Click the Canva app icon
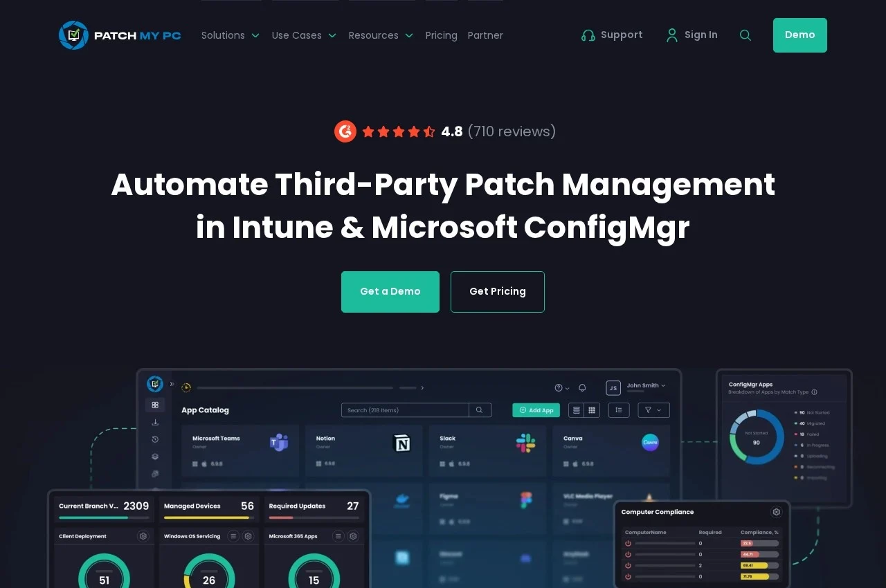Image resolution: width=886 pixels, height=588 pixels. click(650, 443)
